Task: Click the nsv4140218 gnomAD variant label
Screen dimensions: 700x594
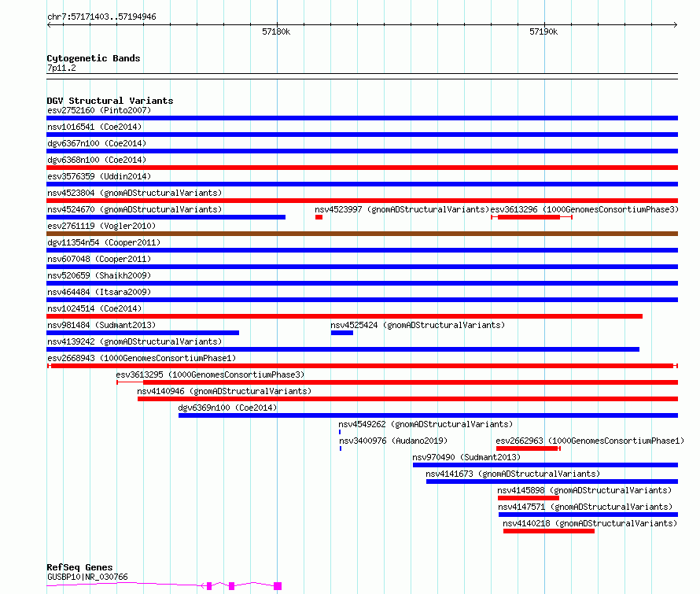Action: (x=590, y=523)
